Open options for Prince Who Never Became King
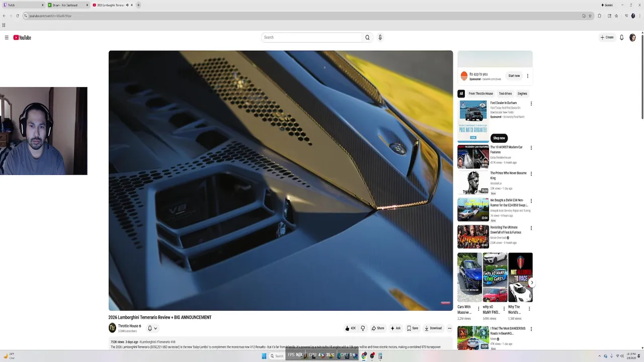This screenshot has height=362, width=644. tap(531, 174)
